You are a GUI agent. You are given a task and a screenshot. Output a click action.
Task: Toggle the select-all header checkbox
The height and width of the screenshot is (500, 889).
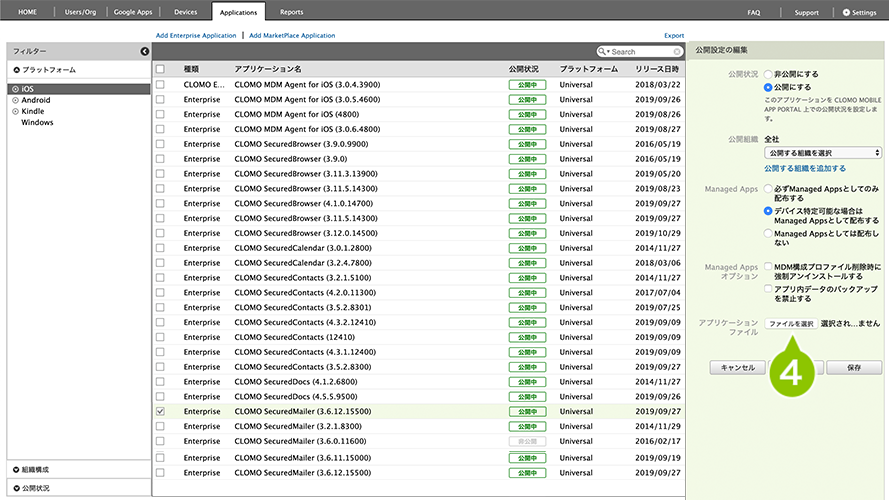tap(160, 69)
